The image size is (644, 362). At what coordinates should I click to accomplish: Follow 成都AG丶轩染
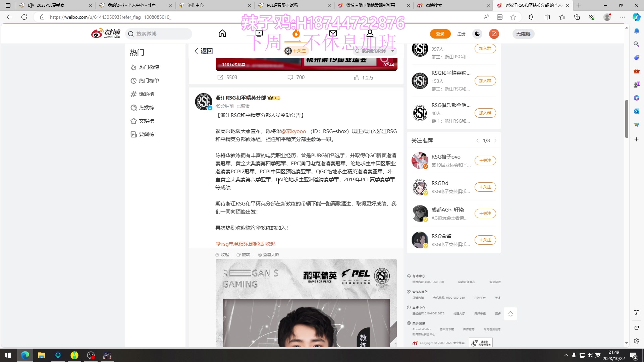(x=485, y=214)
